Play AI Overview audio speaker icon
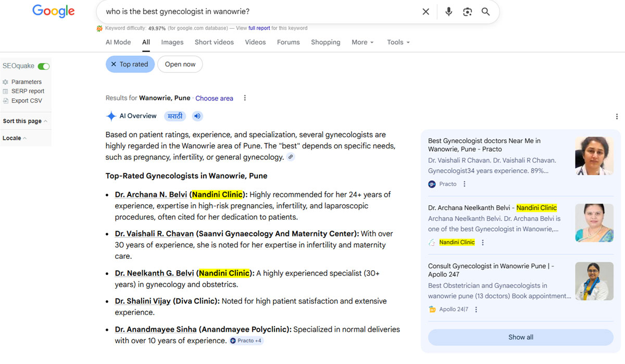Image resolution: width=625 pixels, height=364 pixels. click(197, 116)
